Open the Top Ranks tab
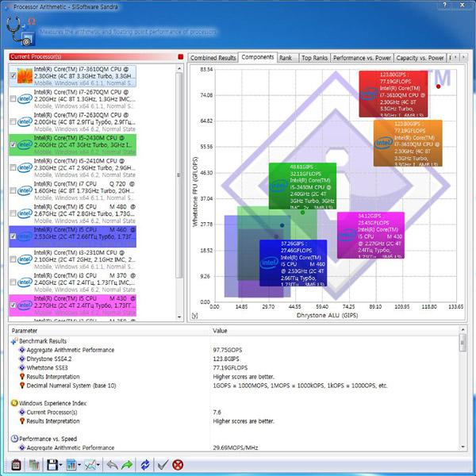Image resolution: width=476 pixels, height=476 pixels. coord(314,58)
